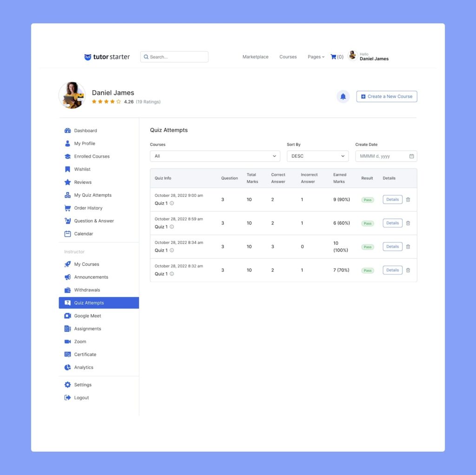
Task: Open the Courses filter showing All
Action: 215,156
